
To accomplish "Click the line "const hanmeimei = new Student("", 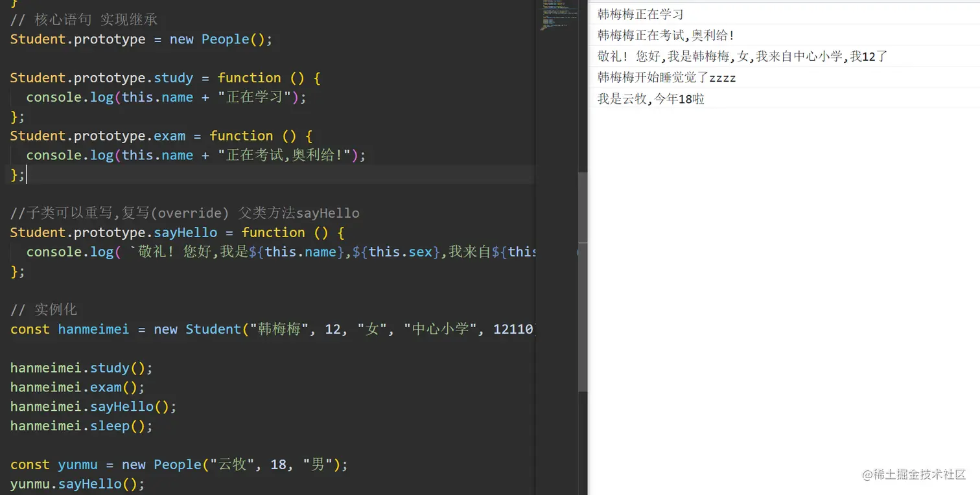I will click(x=273, y=329).
